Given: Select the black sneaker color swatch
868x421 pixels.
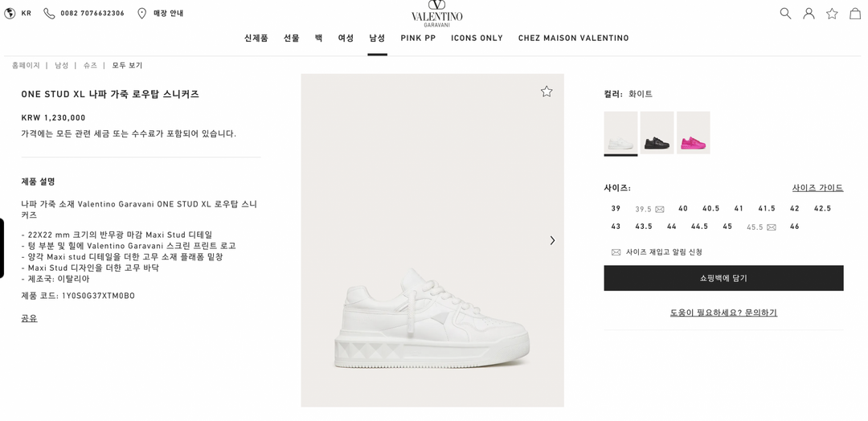Looking at the screenshot, I should coord(657,133).
